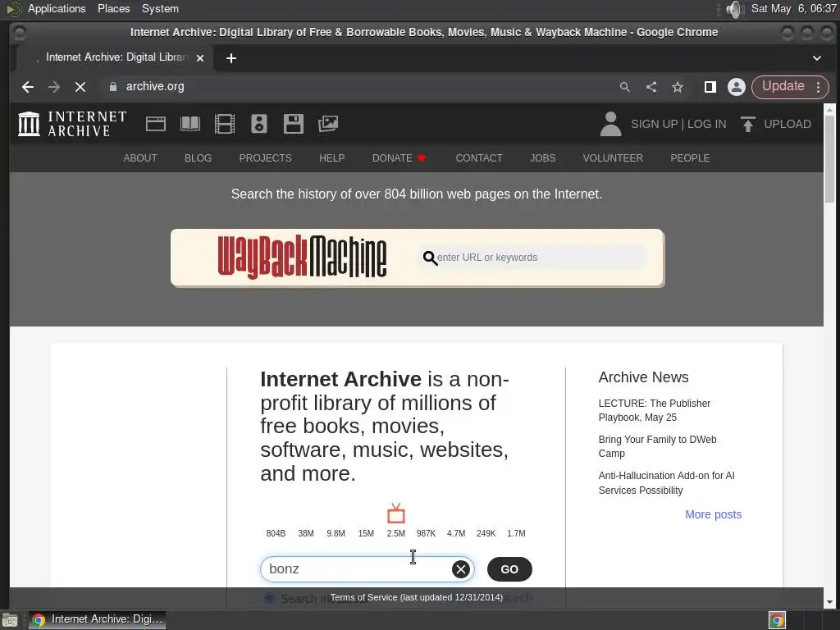Share this page using the share icon
Viewport: 840px width, 630px height.
point(651,87)
